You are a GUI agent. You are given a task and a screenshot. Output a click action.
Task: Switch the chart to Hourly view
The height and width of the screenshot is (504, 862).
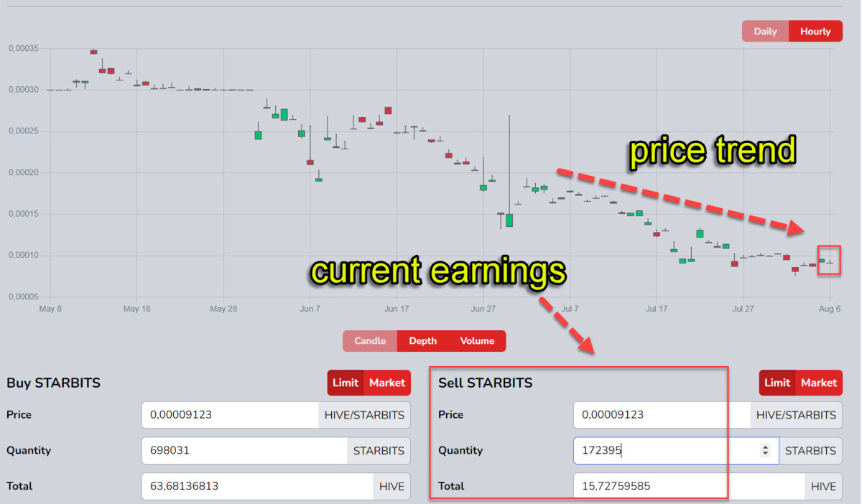815,31
